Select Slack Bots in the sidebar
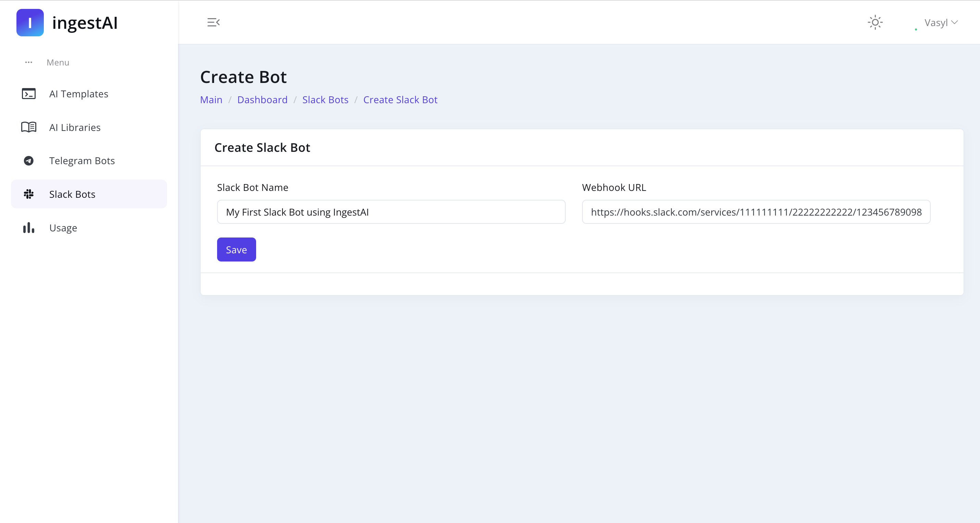The height and width of the screenshot is (523, 980). (x=89, y=194)
